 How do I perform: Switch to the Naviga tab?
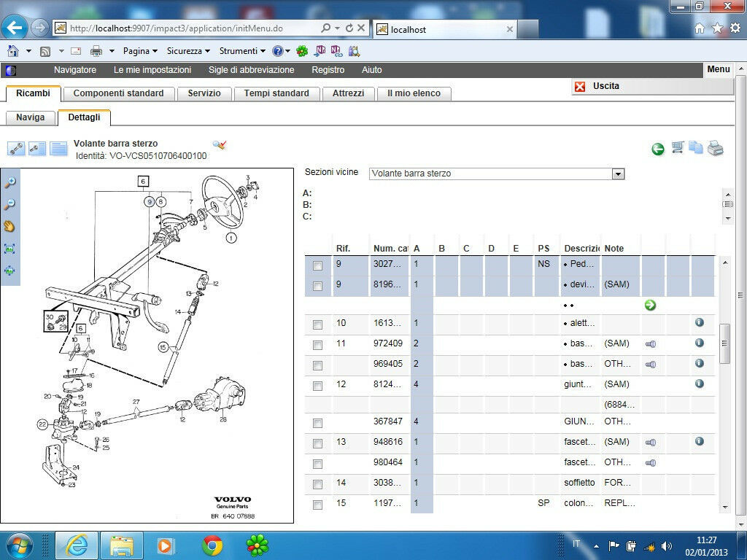point(31,117)
